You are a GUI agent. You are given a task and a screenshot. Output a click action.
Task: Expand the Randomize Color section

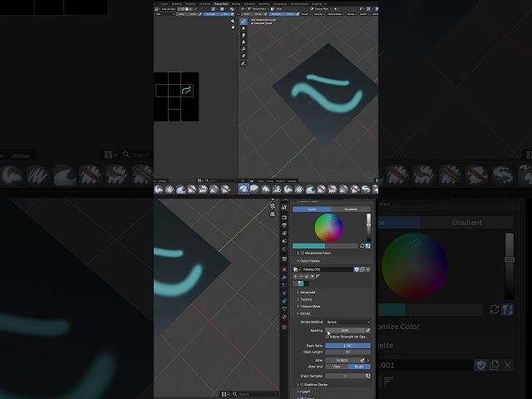coord(298,253)
